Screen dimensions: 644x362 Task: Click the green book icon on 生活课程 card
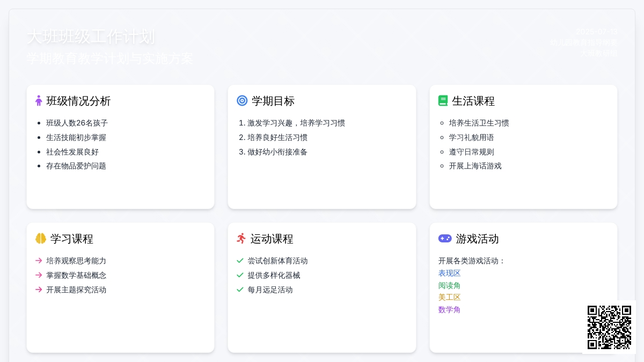point(443,100)
